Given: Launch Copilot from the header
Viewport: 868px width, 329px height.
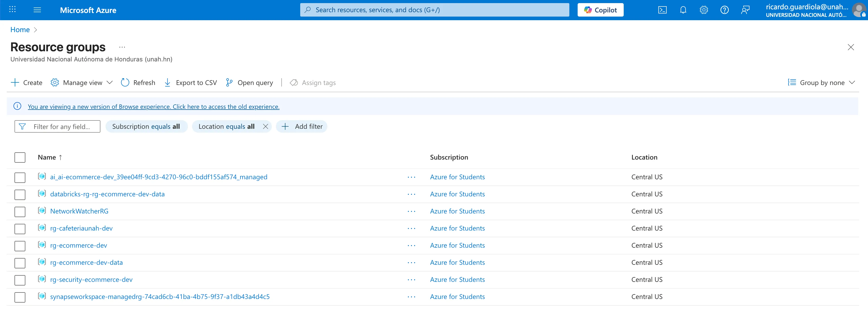Looking at the screenshot, I should 600,10.
